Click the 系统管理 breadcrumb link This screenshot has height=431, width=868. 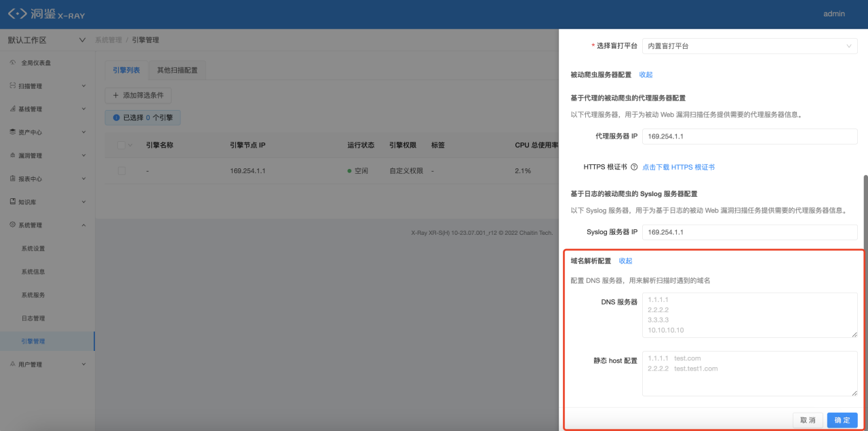(108, 40)
